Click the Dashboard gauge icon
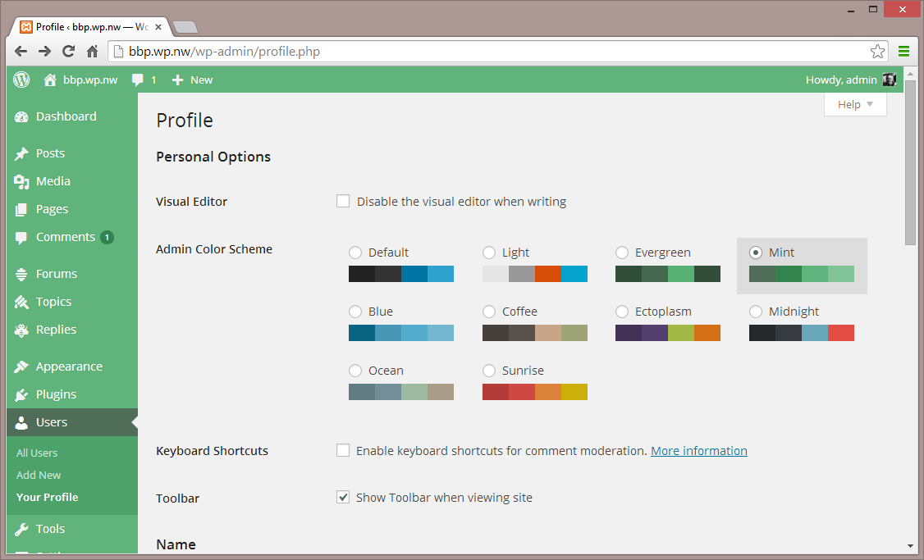The image size is (924, 560). pyautogui.click(x=21, y=117)
